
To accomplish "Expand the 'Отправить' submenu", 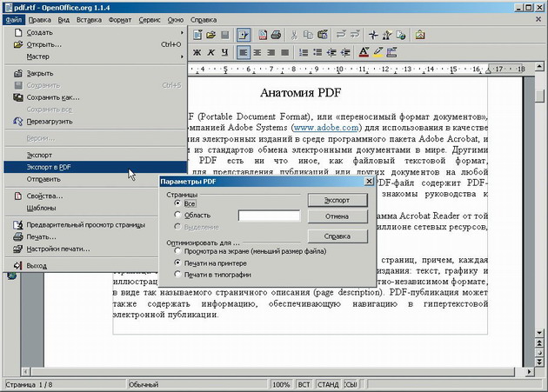I will pos(43,179).
